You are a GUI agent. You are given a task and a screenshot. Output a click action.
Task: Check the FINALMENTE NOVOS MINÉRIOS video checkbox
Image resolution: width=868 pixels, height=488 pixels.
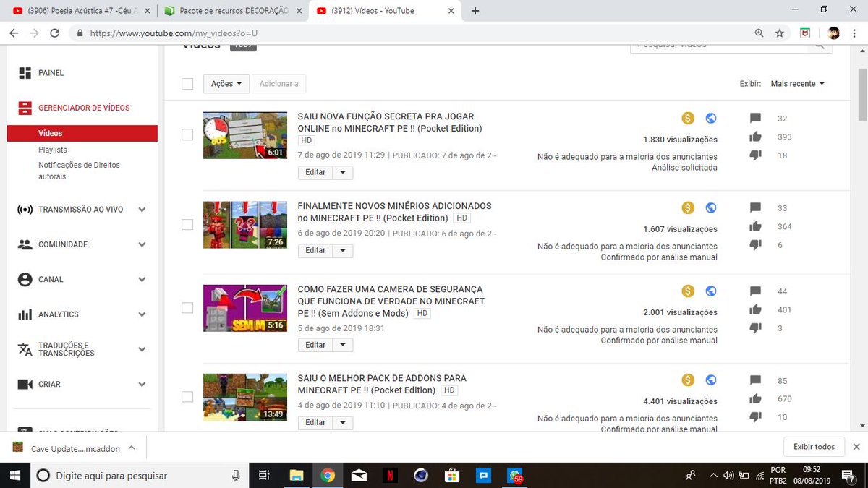coord(187,225)
